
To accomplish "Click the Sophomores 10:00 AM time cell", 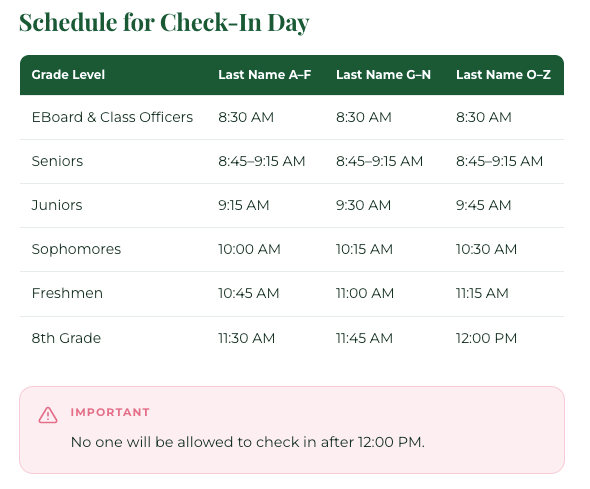I will pos(249,249).
